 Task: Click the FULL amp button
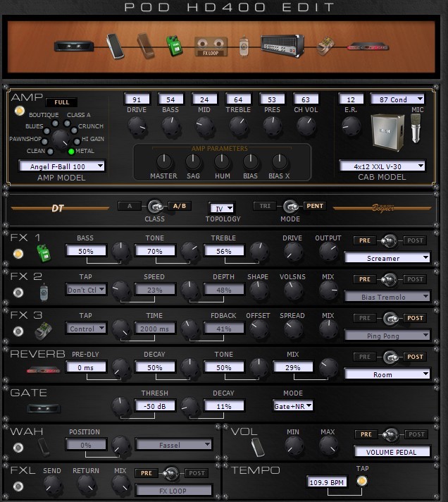point(61,102)
